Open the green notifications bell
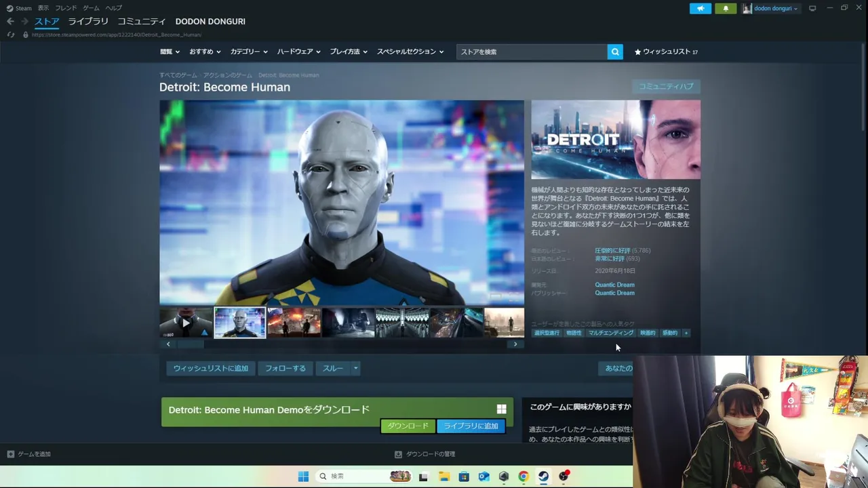Viewport: 868px width, 488px height. tap(726, 8)
